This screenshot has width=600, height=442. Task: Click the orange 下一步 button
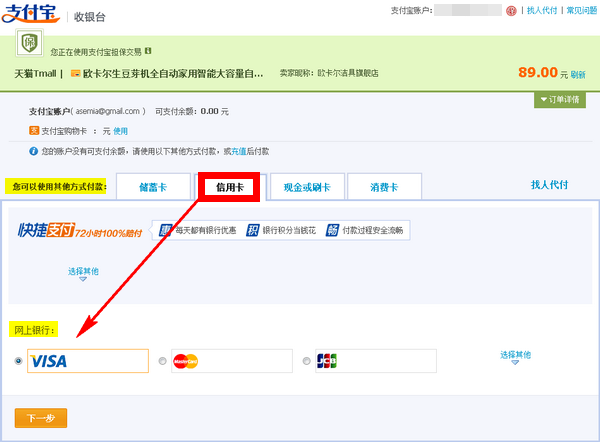(41, 418)
